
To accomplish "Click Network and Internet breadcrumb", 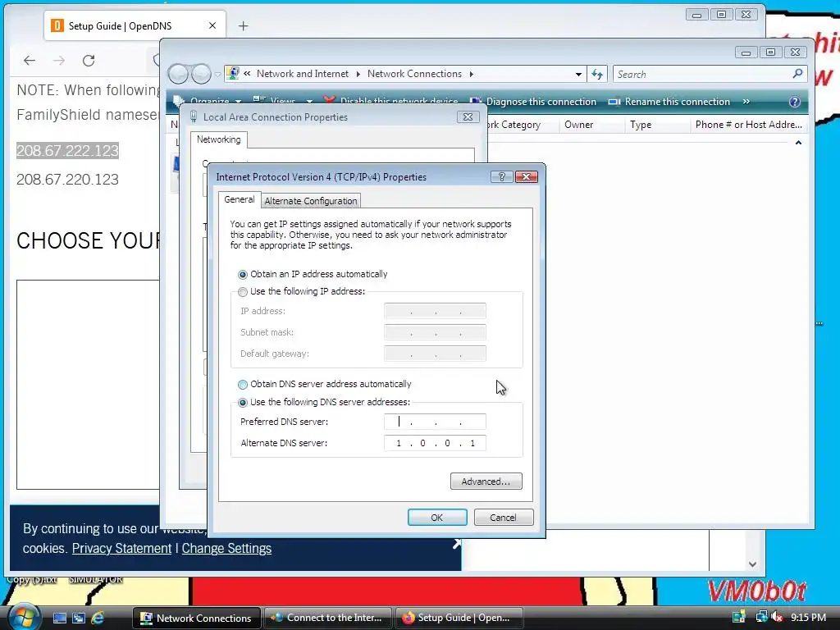I will pyautogui.click(x=303, y=74).
